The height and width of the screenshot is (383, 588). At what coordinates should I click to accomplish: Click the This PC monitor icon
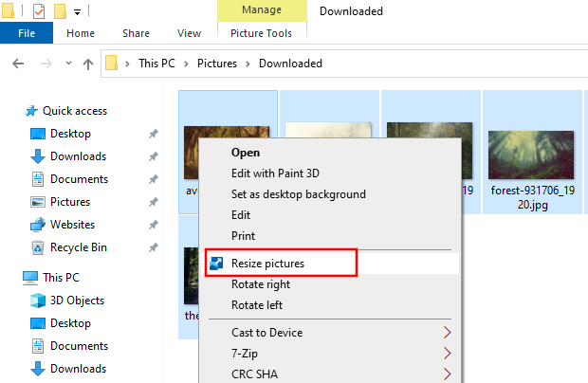[30, 278]
